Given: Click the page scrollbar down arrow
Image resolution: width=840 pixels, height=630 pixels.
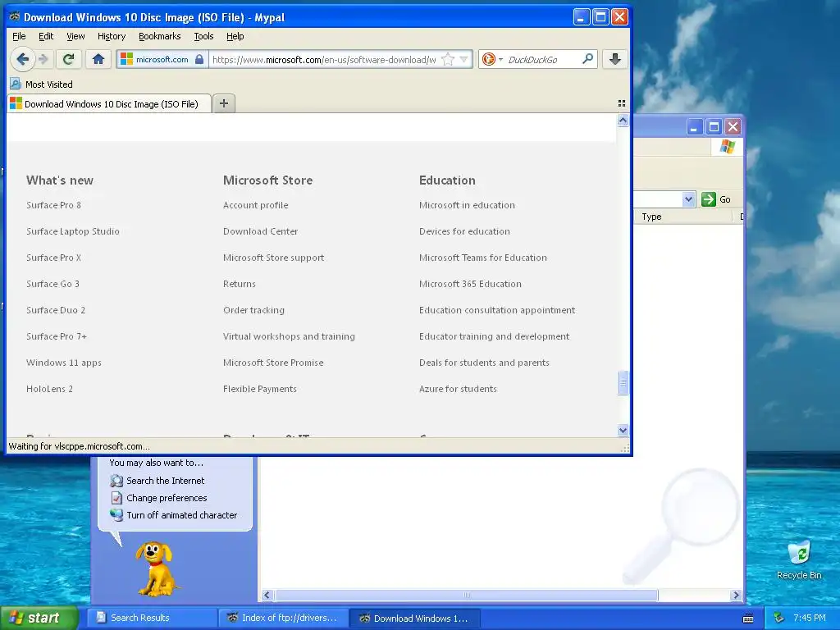Looking at the screenshot, I should click(623, 430).
